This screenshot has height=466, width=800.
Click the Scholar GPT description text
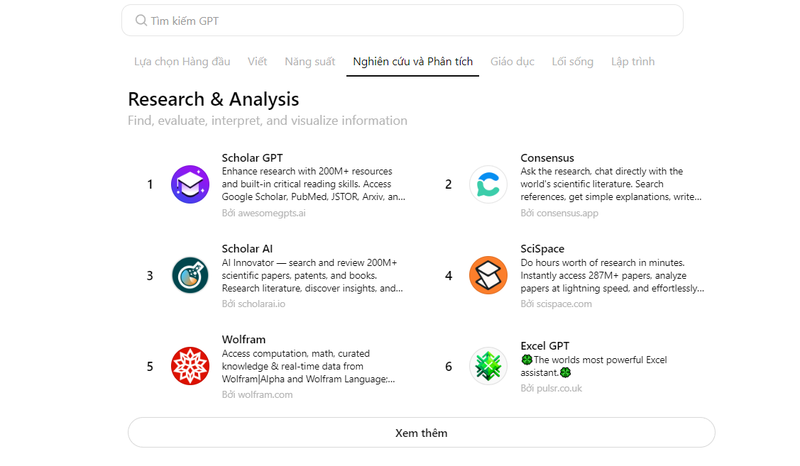coord(313,184)
